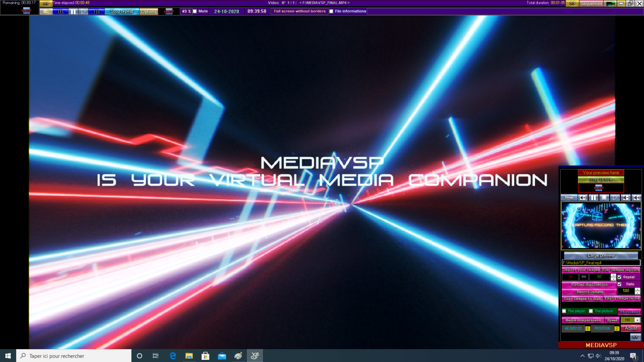The image size is (644, 362).
Task: Uncheck the Repeat checkbox
Action: point(619,277)
